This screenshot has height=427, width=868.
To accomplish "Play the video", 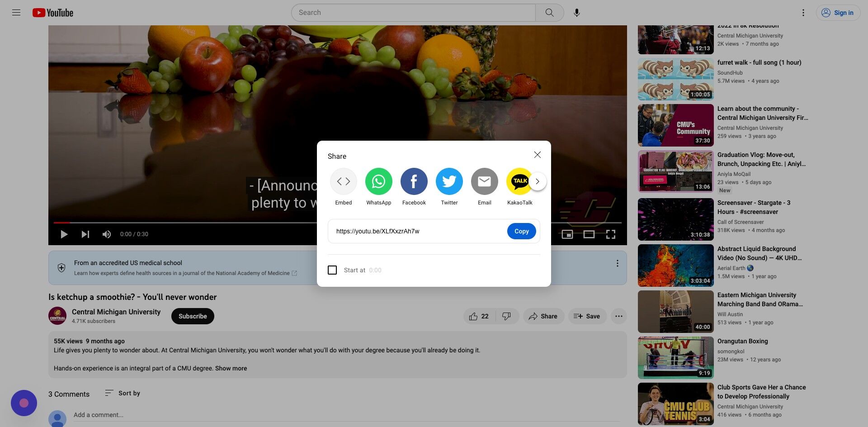I will coord(64,234).
